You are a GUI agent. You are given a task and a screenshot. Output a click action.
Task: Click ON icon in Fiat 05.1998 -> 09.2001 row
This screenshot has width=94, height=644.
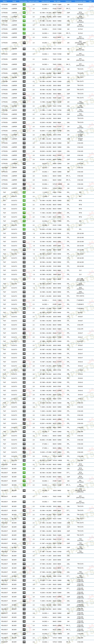(x=24, y=382)
